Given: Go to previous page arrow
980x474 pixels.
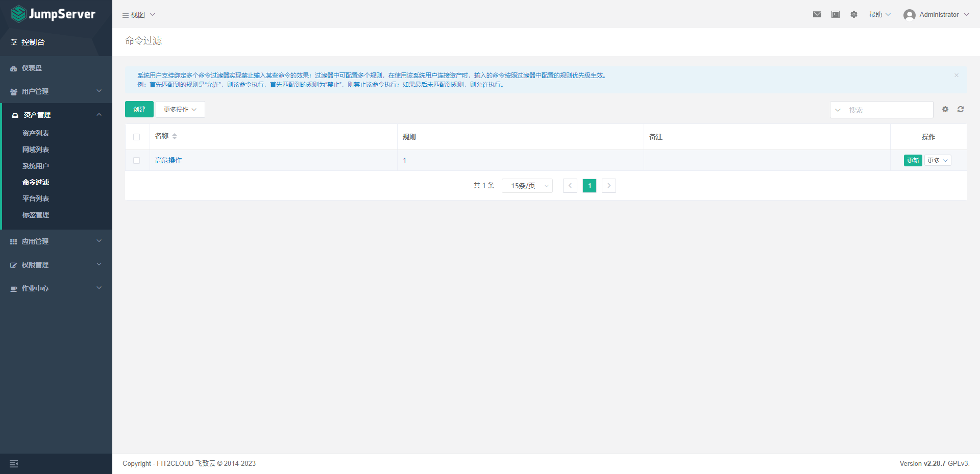Looking at the screenshot, I should coord(570,186).
